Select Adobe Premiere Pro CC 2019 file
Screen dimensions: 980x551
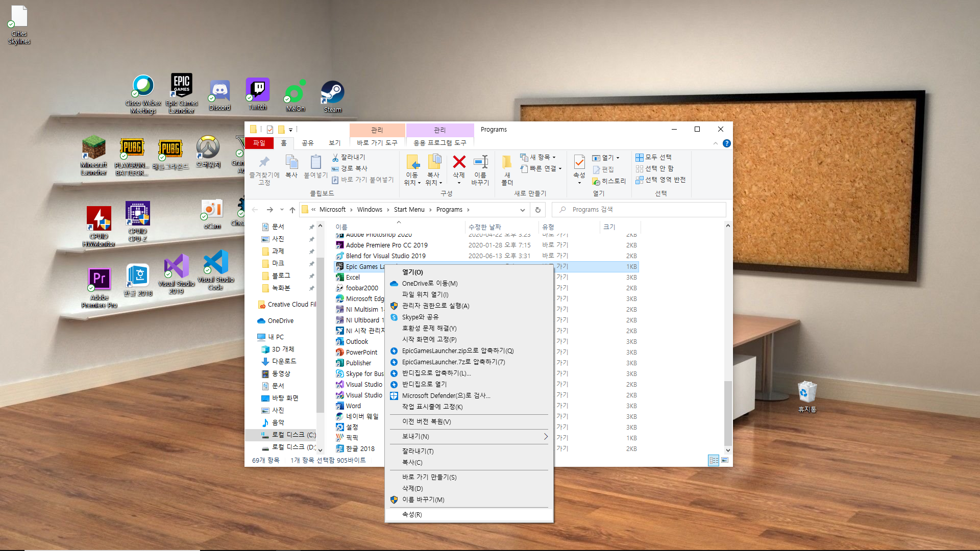(x=386, y=245)
